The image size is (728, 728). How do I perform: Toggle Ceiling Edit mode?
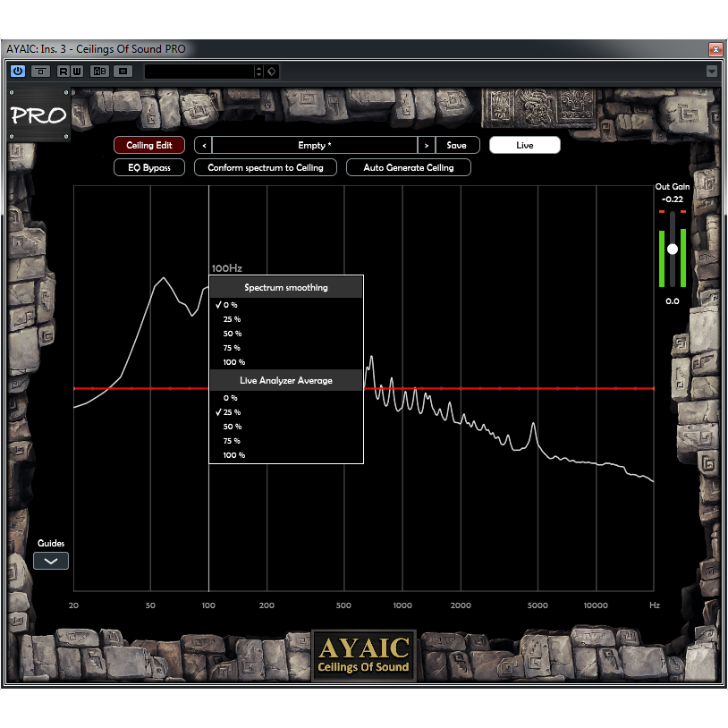coord(148,145)
